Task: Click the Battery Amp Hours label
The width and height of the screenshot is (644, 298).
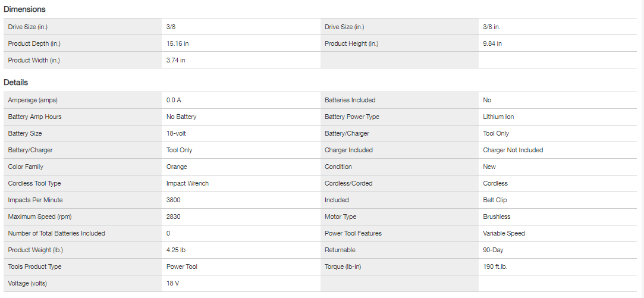Action: coord(34,117)
